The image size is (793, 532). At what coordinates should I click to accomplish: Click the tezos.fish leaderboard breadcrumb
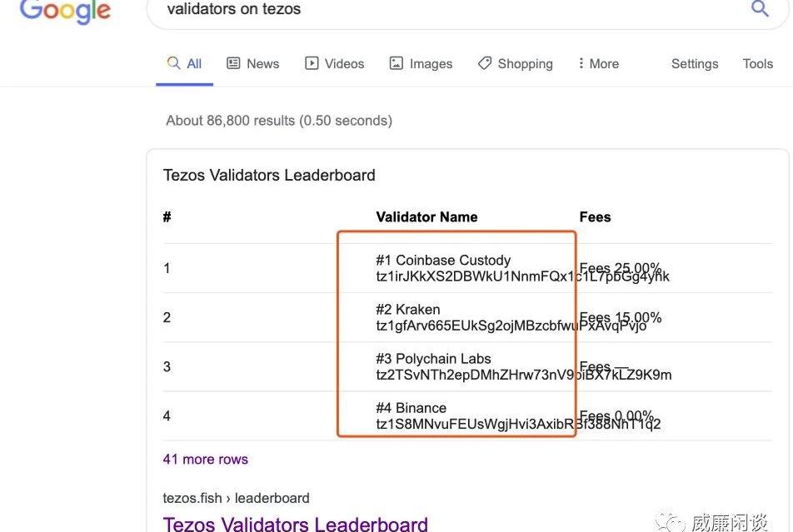[237, 498]
